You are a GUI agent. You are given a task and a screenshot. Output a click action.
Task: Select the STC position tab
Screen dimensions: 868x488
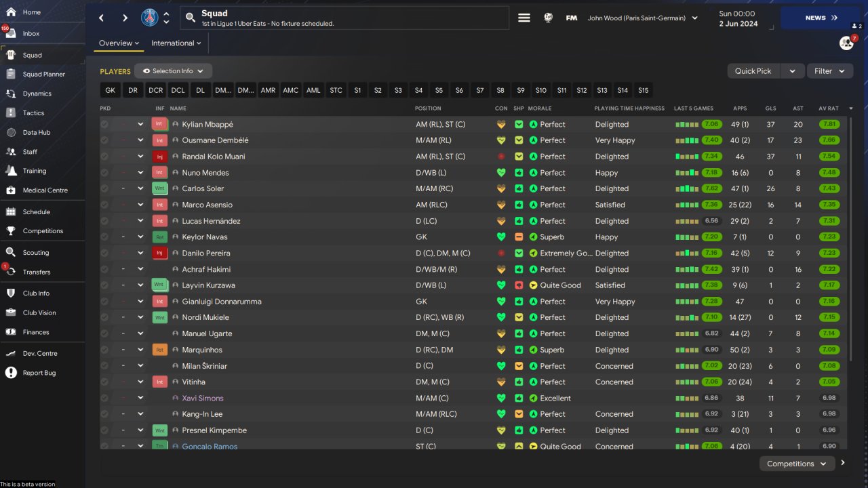click(336, 90)
